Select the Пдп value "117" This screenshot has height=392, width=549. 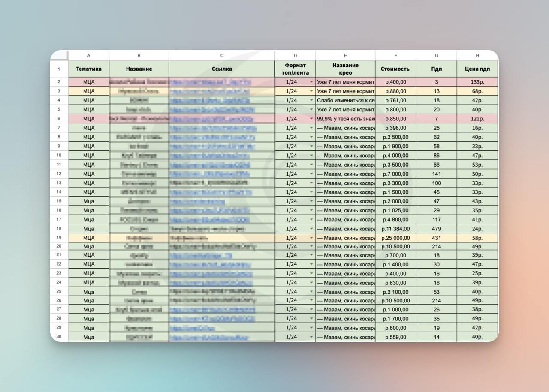click(x=436, y=220)
